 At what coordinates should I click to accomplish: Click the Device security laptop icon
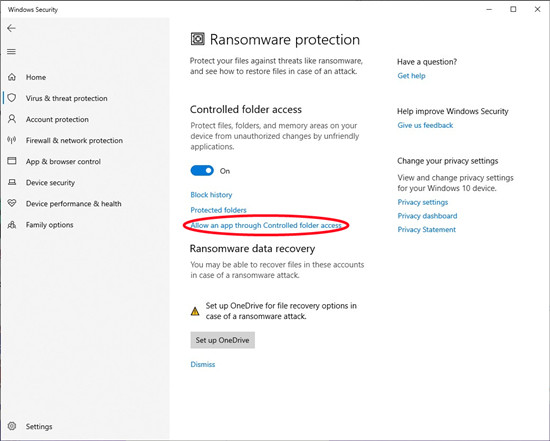12,182
